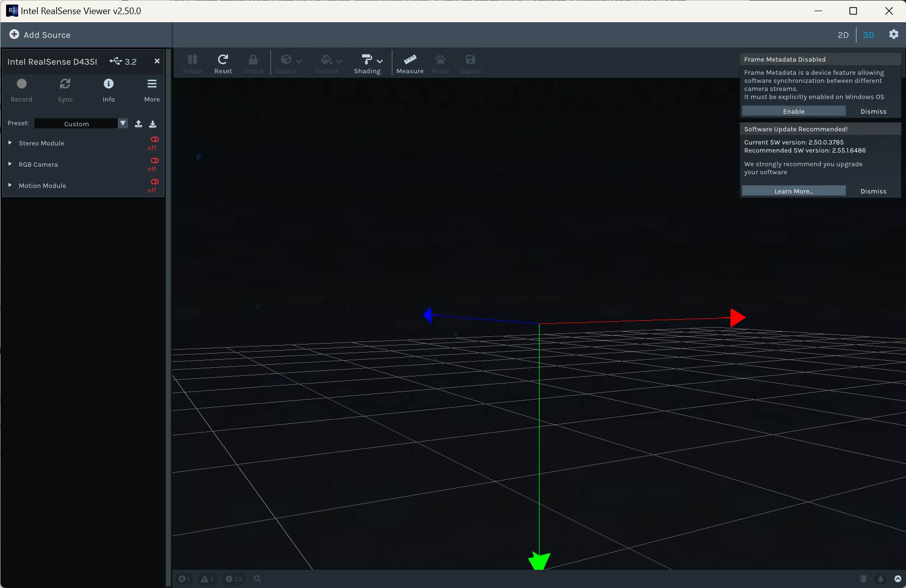Show warnings log count icon
The height and width of the screenshot is (588, 906).
(x=207, y=579)
